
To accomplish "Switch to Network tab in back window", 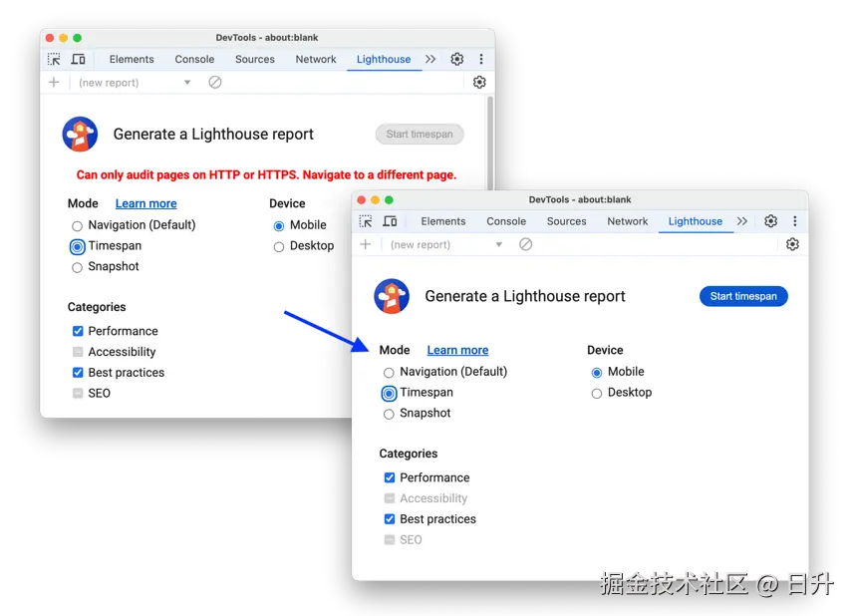I will (x=316, y=59).
